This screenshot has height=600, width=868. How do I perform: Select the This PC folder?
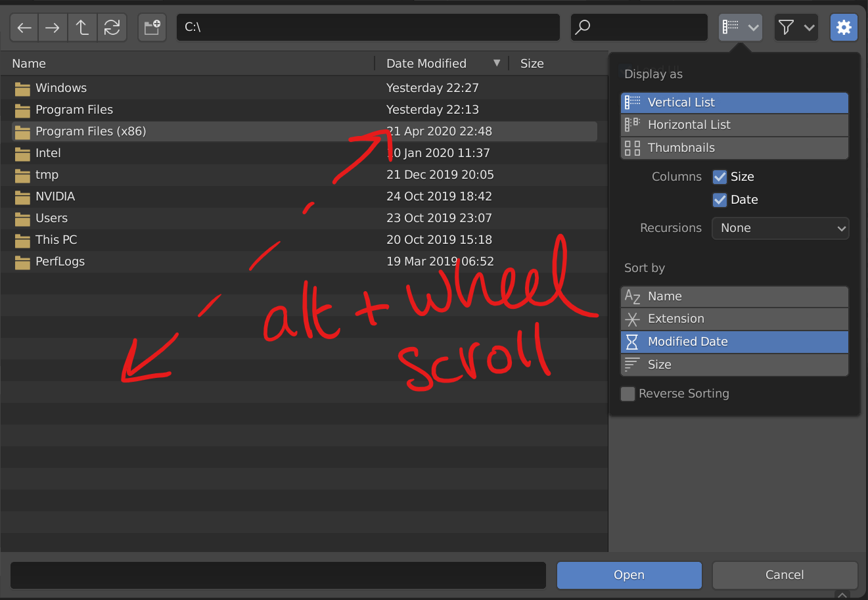[x=304, y=240]
